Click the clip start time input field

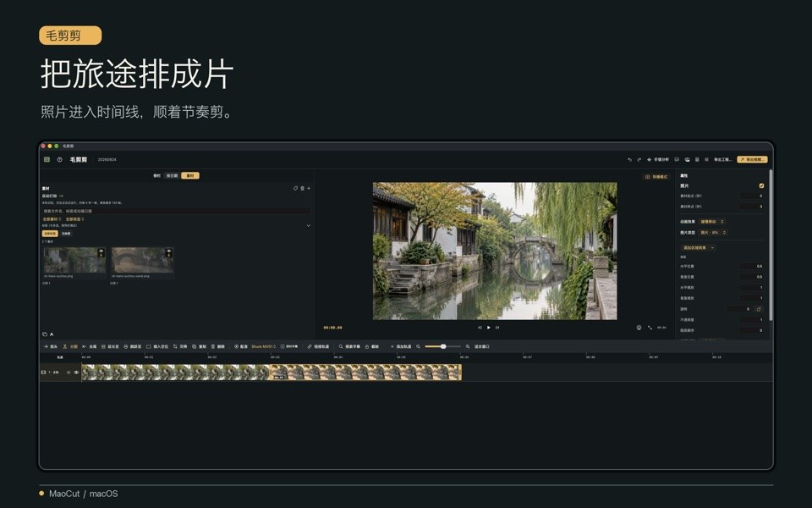pos(751,196)
